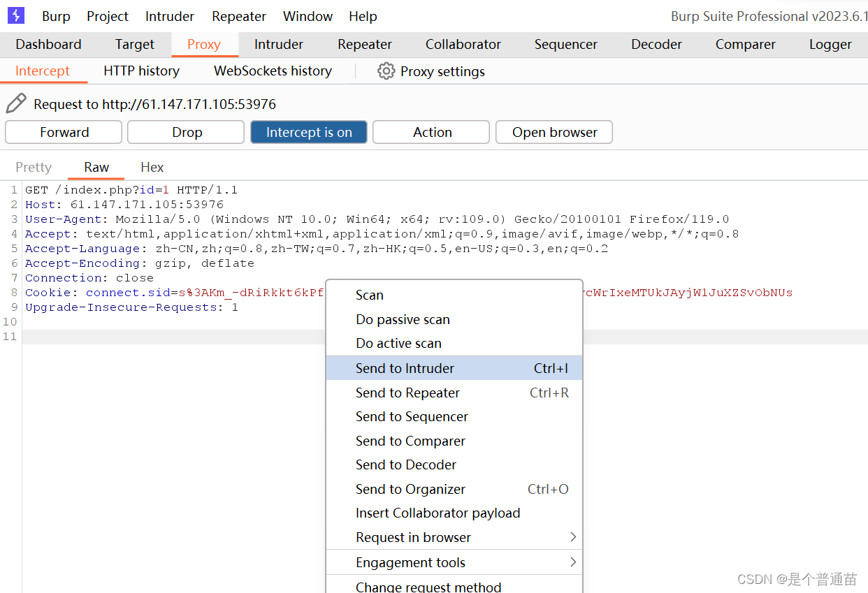Screen dimensions: 868x593
Task: Click the Proxy settings gear icon
Action: coord(386,71)
